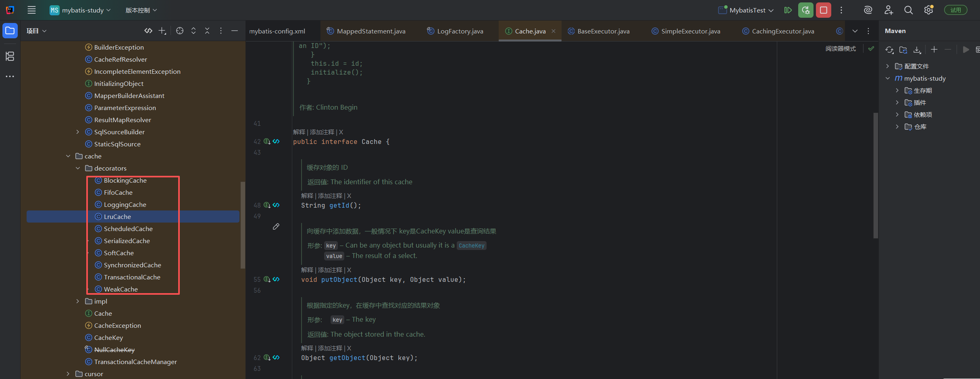Expand Maven 配置文件 node
980x379 pixels.
(x=888, y=66)
